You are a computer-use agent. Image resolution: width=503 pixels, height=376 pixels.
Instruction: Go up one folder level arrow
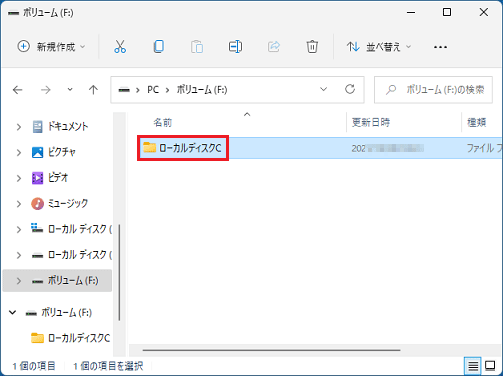[x=93, y=89]
